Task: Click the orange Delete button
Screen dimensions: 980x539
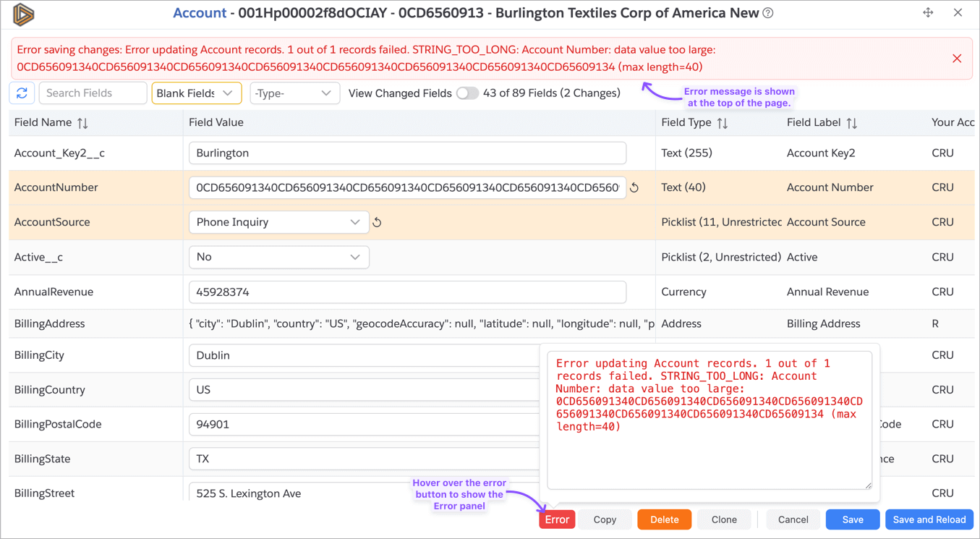Action: pos(663,519)
